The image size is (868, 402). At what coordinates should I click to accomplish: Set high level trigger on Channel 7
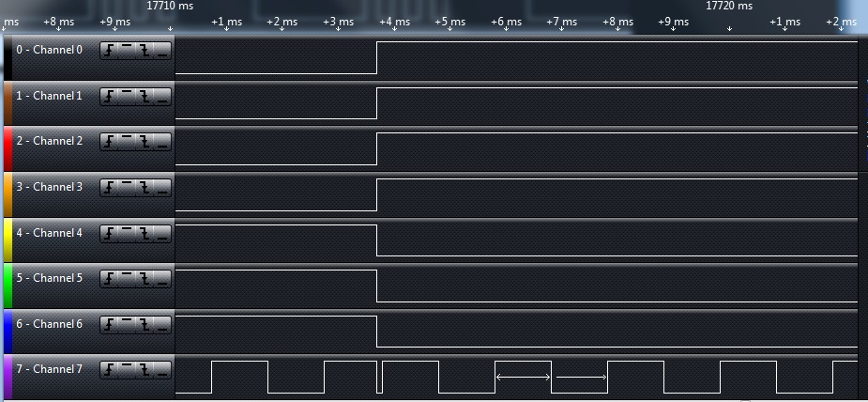pyautogui.click(x=127, y=370)
